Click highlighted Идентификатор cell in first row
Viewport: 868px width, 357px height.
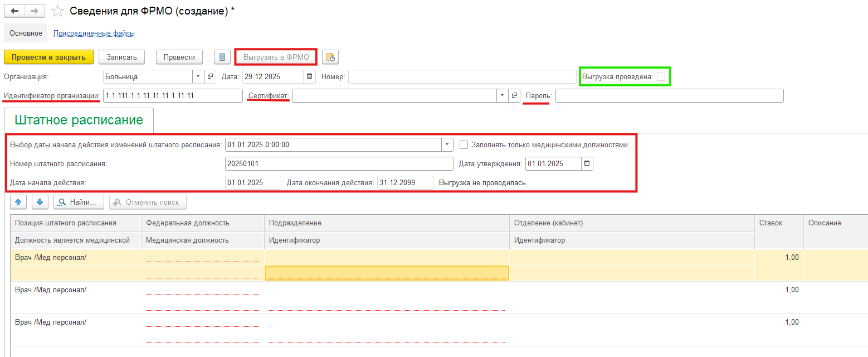[x=387, y=273]
